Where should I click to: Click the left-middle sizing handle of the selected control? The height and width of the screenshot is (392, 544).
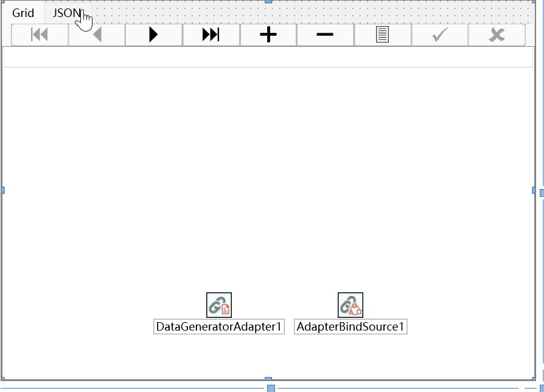pyautogui.click(x=2, y=190)
